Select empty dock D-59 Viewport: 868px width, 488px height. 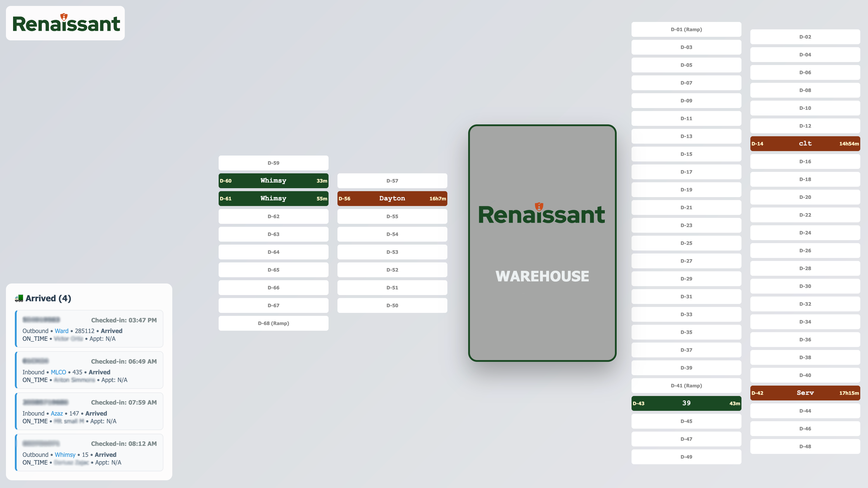tap(273, 163)
